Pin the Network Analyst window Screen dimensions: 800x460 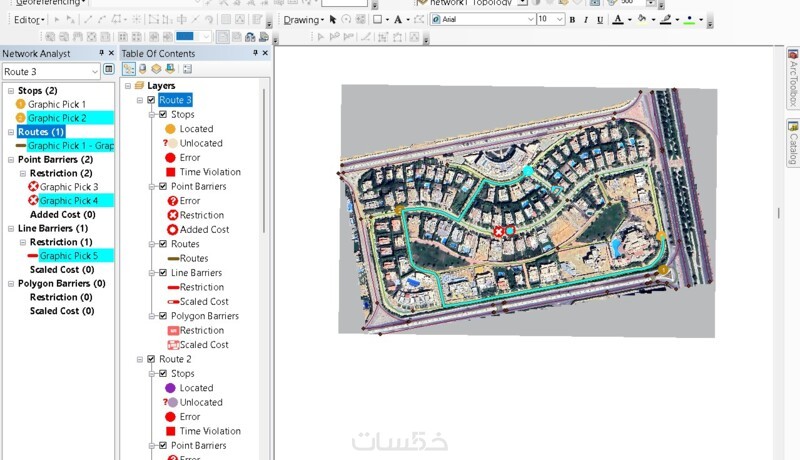[101, 53]
